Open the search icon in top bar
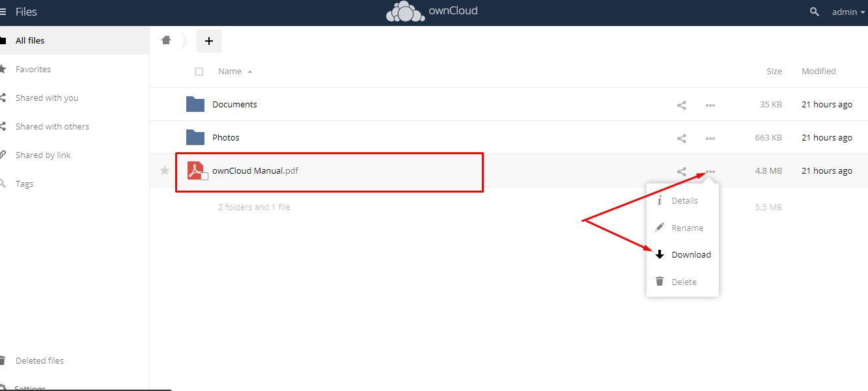The image size is (868, 391). pos(813,11)
